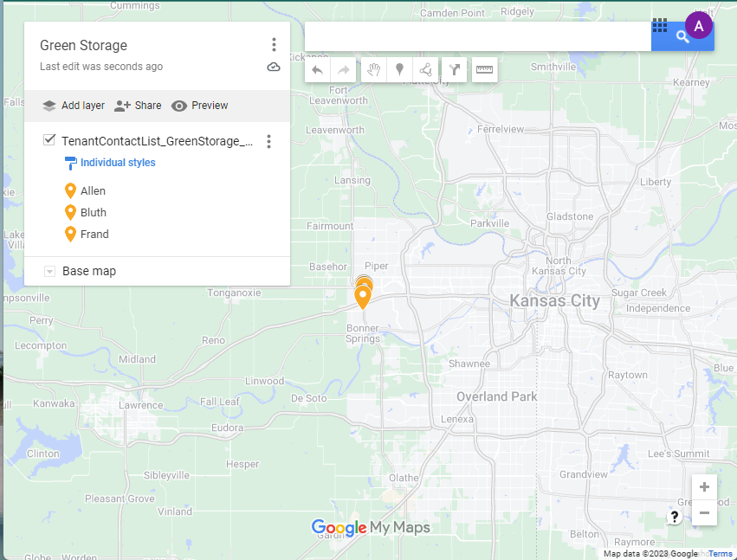Image resolution: width=737 pixels, height=560 pixels.
Task: Select the Frand entry in the layer list
Action: (94, 235)
